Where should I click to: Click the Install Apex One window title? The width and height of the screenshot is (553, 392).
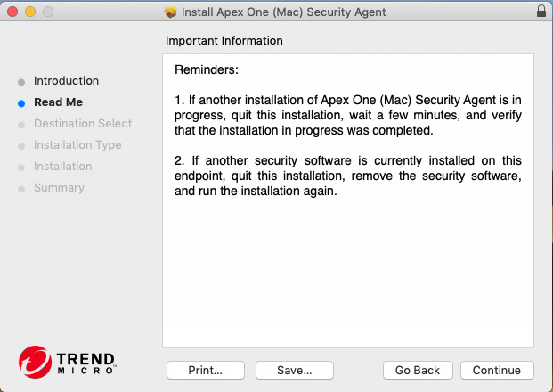(282, 12)
